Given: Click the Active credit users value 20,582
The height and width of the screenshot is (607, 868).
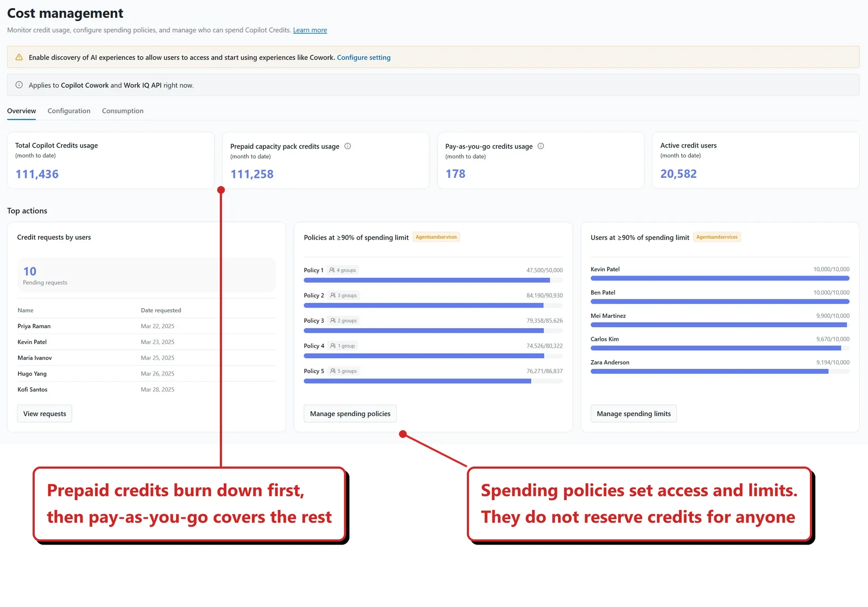Looking at the screenshot, I should 679,174.
